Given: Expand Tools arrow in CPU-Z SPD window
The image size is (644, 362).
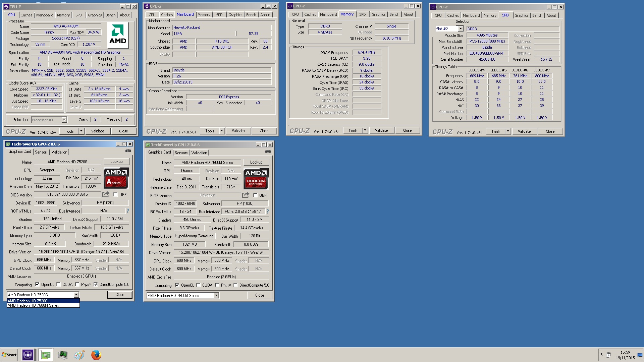Looking at the screenshot, I should click(x=508, y=131).
